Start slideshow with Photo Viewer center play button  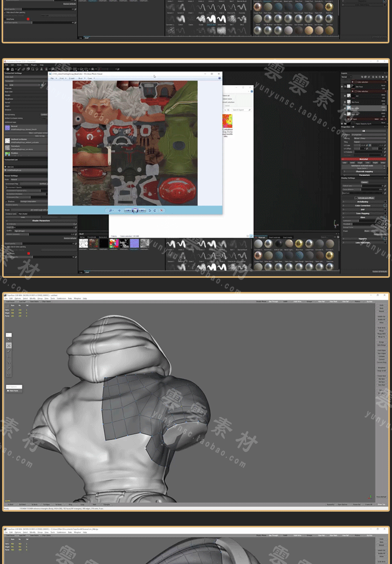pyautogui.click(x=135, y=210)
